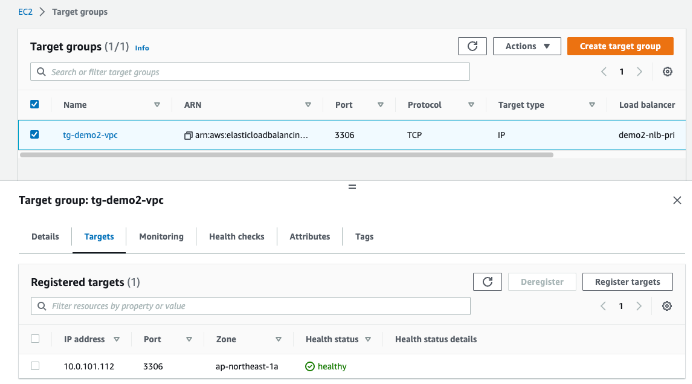Go to next page of registered targets
This screenshot has width=692, height=384.
pos(639,306)
